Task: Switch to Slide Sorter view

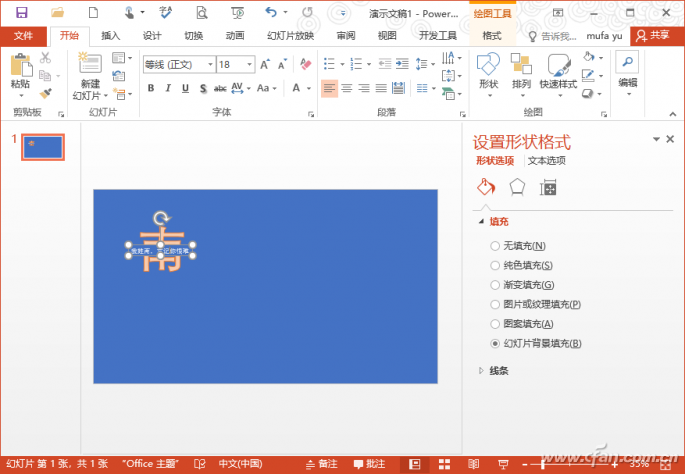Action: click(444, 464)
